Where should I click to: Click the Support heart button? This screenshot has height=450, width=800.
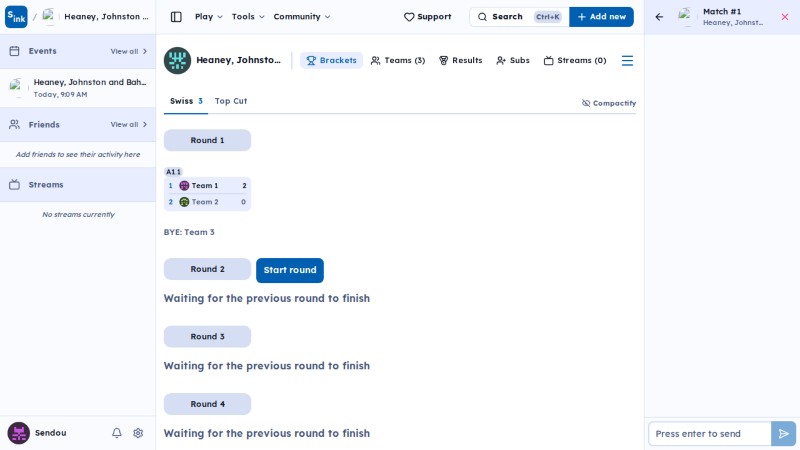(x=428, y=17)
